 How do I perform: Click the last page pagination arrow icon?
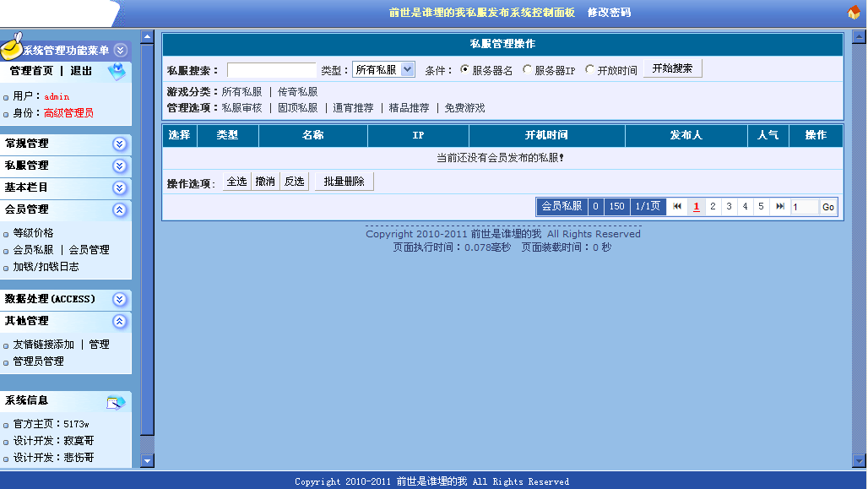coord(780,207)
